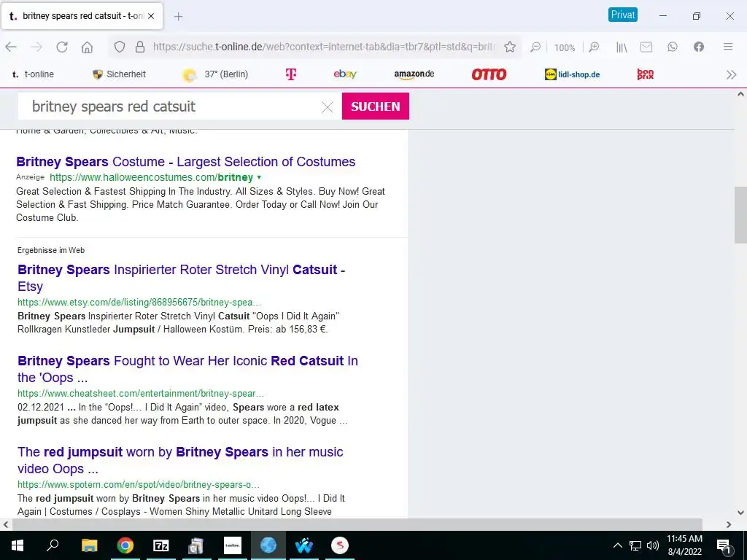Open the amazon.de bookmark
This screenshot has height=560, width=747.
414,74
